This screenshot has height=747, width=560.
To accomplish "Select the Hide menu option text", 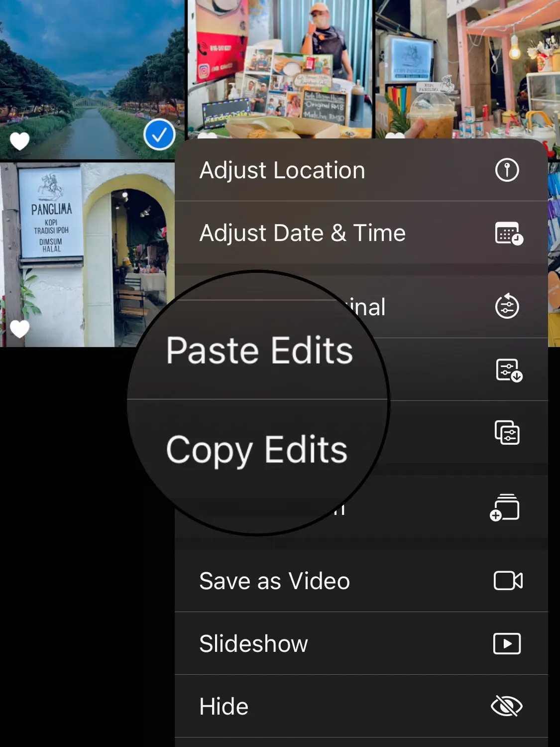I will click(x=224, y=706).
